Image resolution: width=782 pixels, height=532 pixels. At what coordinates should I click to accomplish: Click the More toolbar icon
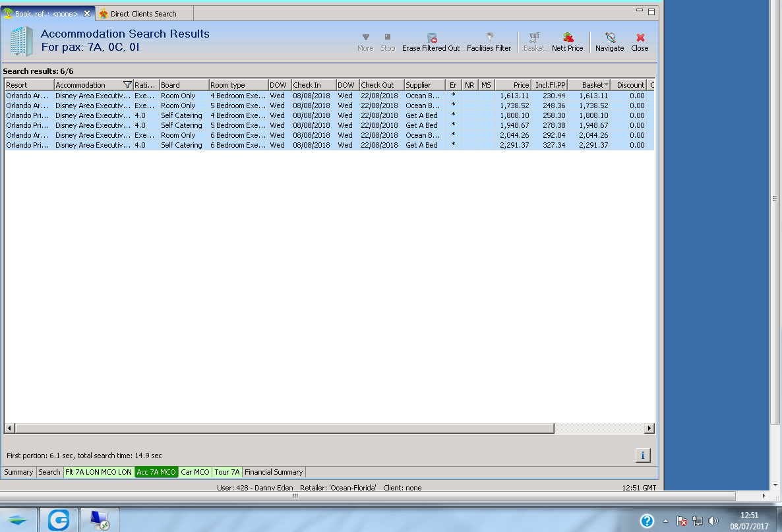pyautogui.click(x=365, y=42)
